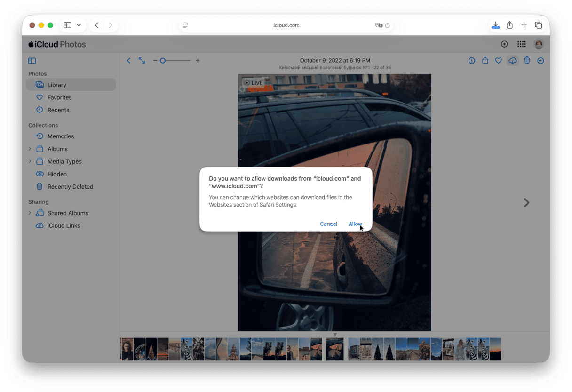This screenshot has height=392, width=572.
Task: Click the trash delete photo icon
Action: [527, 61]
